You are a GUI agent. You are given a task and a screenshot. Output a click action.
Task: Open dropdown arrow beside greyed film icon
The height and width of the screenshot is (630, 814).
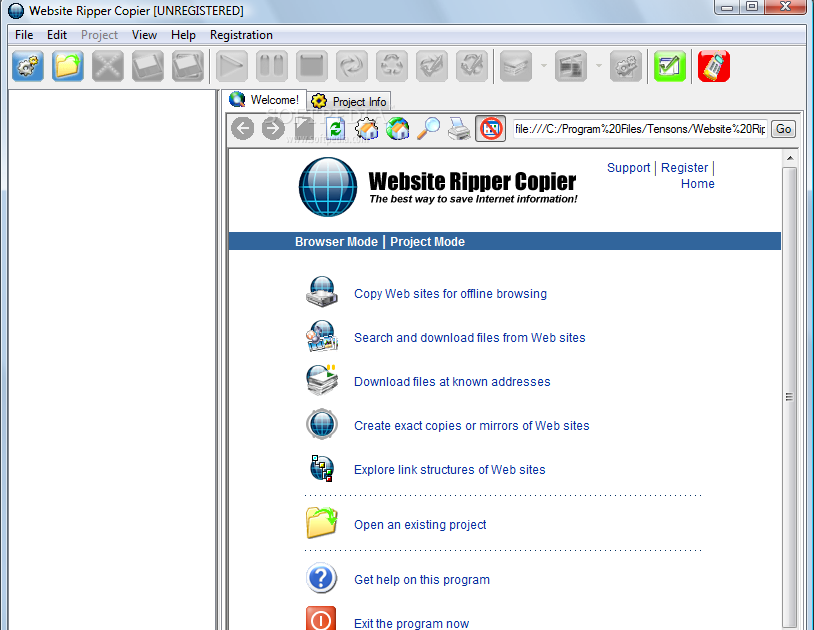tap(599, 66)
